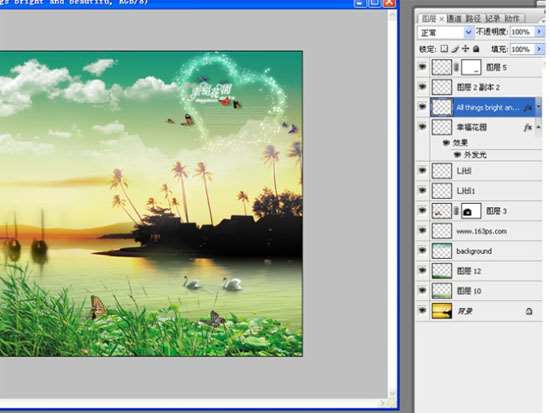Click fx icon on 幸福花园 layer
550x413 pixels.
[528, 127]
